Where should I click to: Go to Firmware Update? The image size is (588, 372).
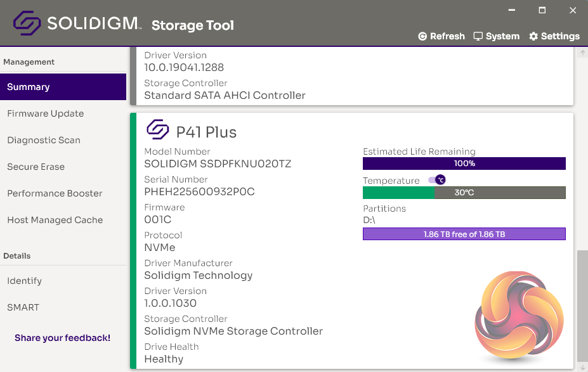coord(46,113)
